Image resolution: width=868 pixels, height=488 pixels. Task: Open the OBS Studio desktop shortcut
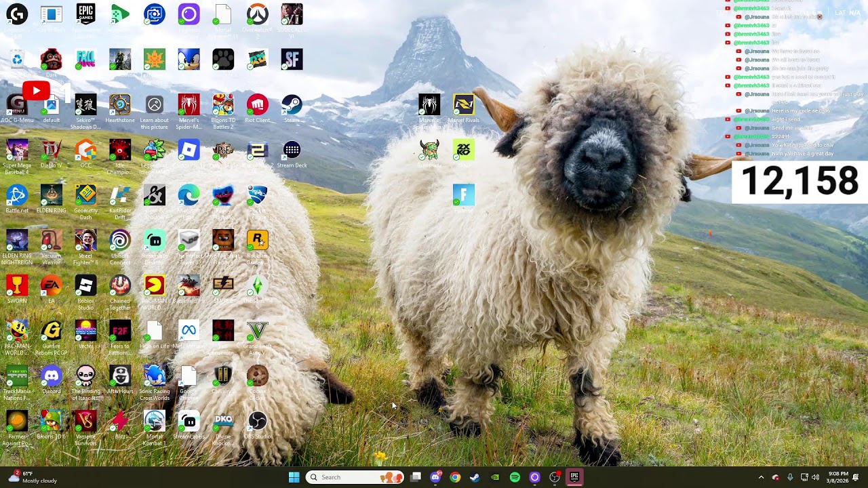[x=257, y=425]
